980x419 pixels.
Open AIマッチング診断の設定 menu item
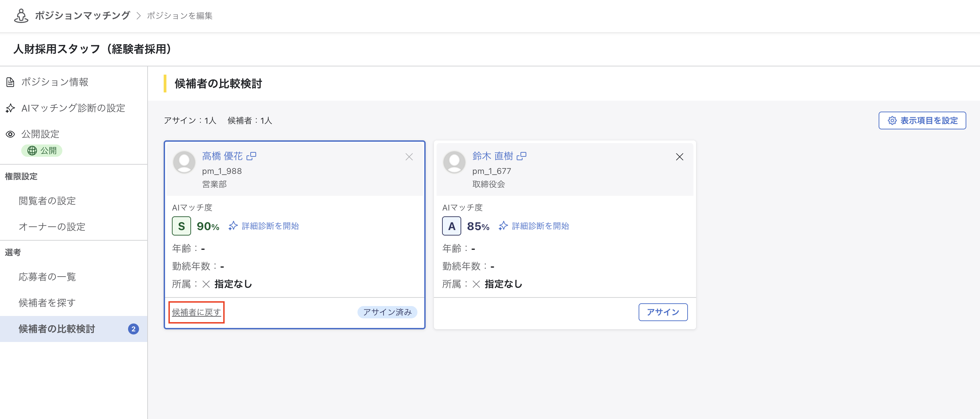[73, 109]
